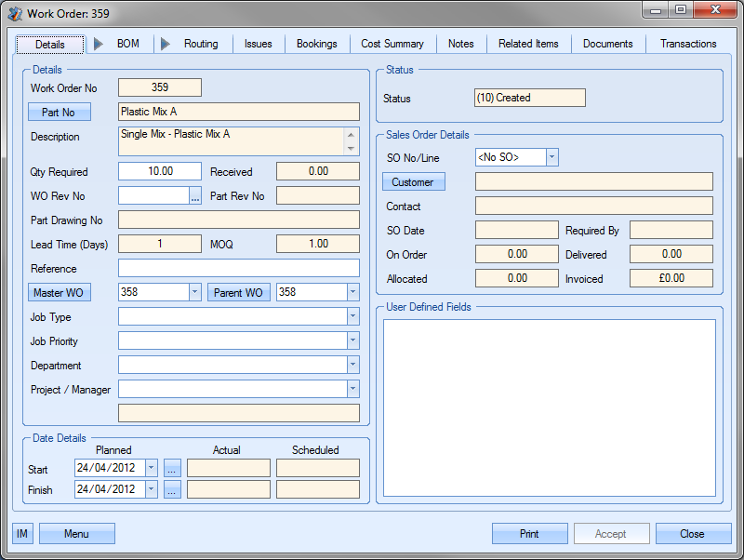Click the Customer lookup button

coord(414,182)
